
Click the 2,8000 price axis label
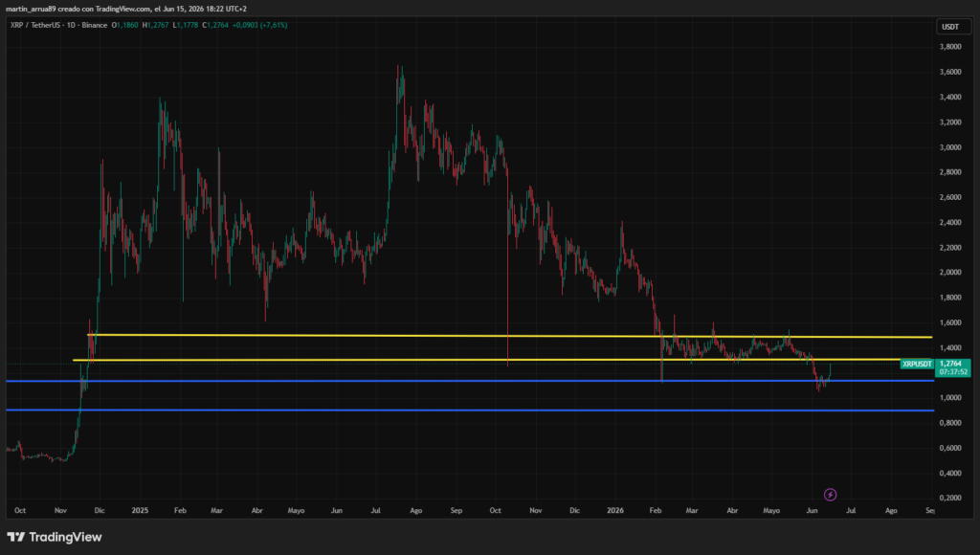click(950, 172)
